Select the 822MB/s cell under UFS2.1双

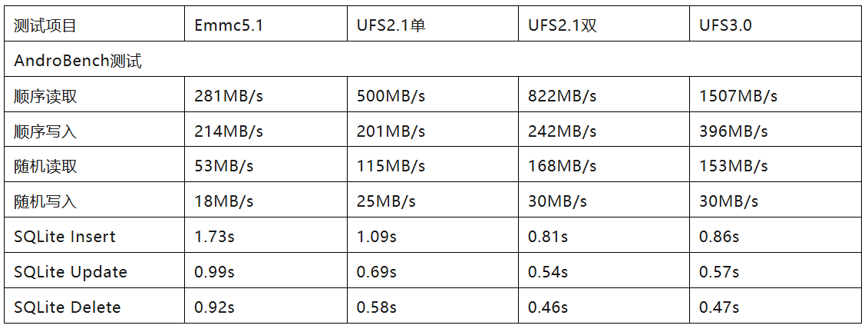pos(563,96)
